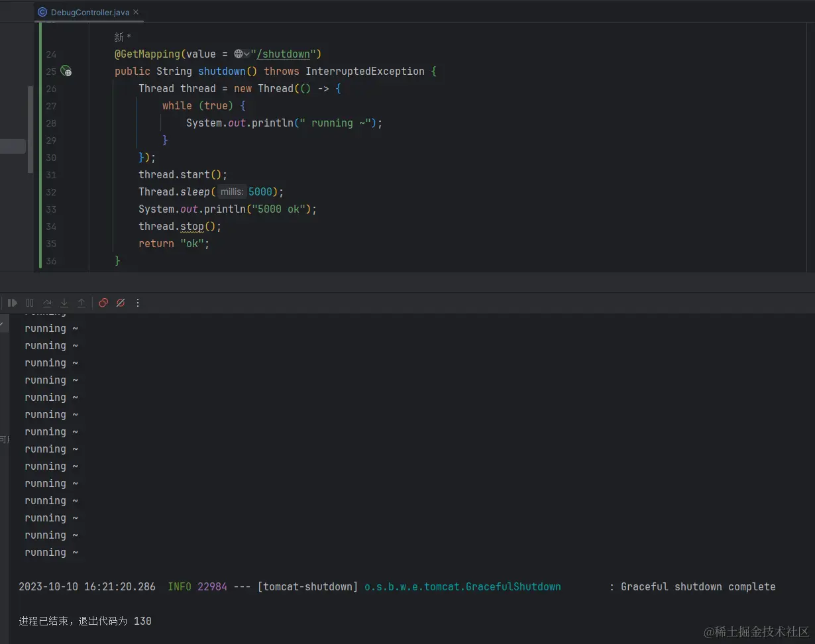Click the Step Over debug icon
Screen dimensions: 815x644
point(47,303)
